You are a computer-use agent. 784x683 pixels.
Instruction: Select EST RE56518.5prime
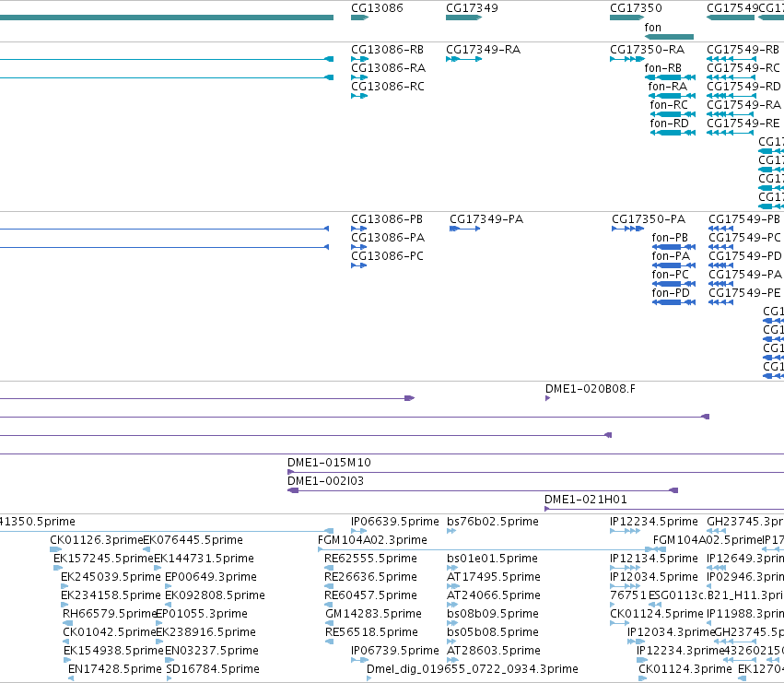(x=371, y=633)
